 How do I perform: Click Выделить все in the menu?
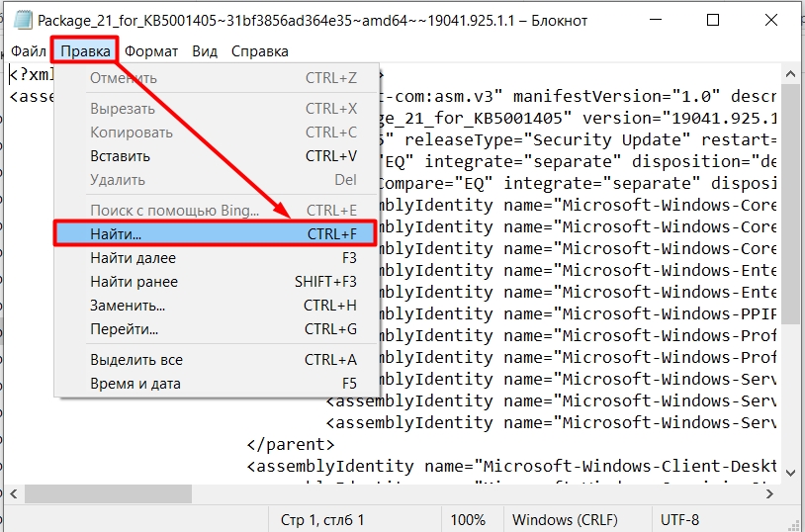coord(136,360)
